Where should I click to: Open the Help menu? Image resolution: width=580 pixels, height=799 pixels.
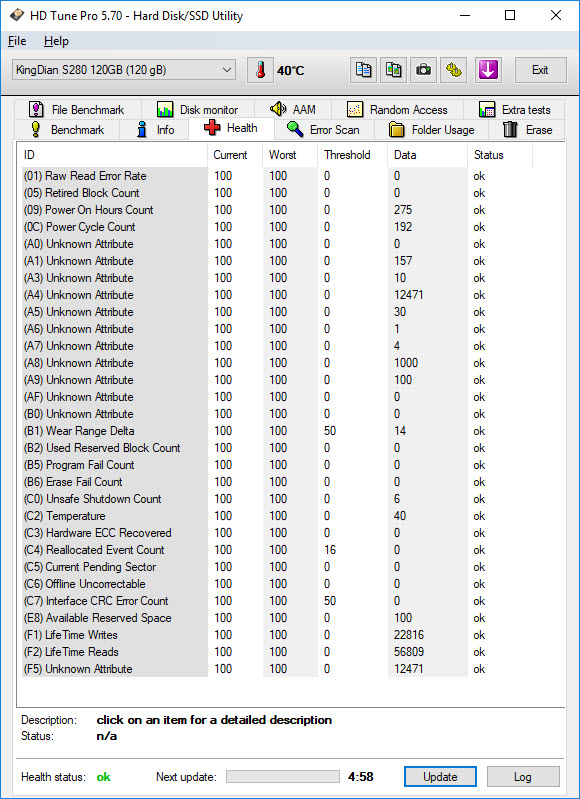(56, 41)
